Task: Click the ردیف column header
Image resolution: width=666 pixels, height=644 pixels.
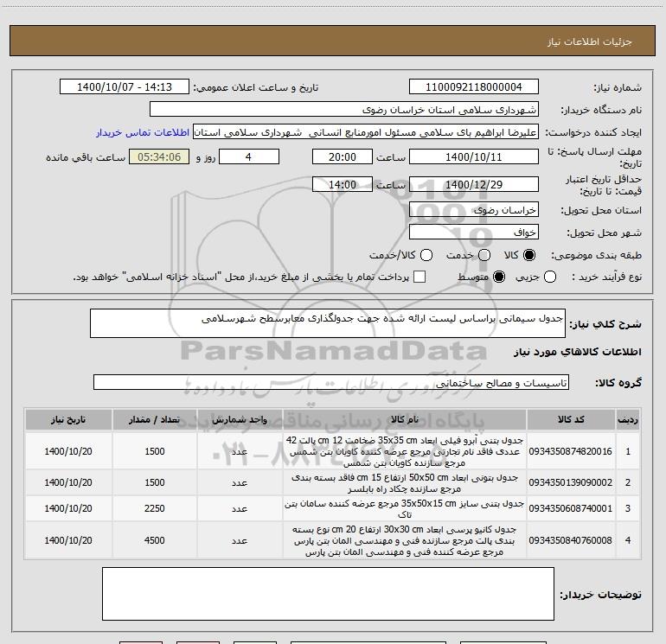Action: (628, 419)
